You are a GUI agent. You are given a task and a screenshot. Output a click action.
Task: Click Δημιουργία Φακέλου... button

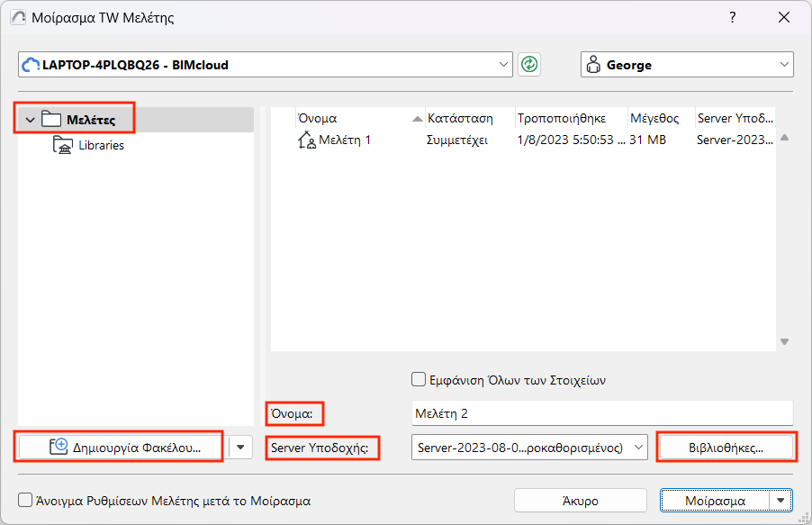(122, 448)
